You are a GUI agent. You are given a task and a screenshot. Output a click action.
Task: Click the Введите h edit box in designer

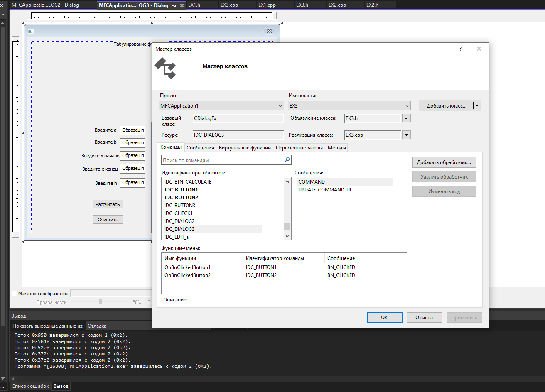[133, 183]
